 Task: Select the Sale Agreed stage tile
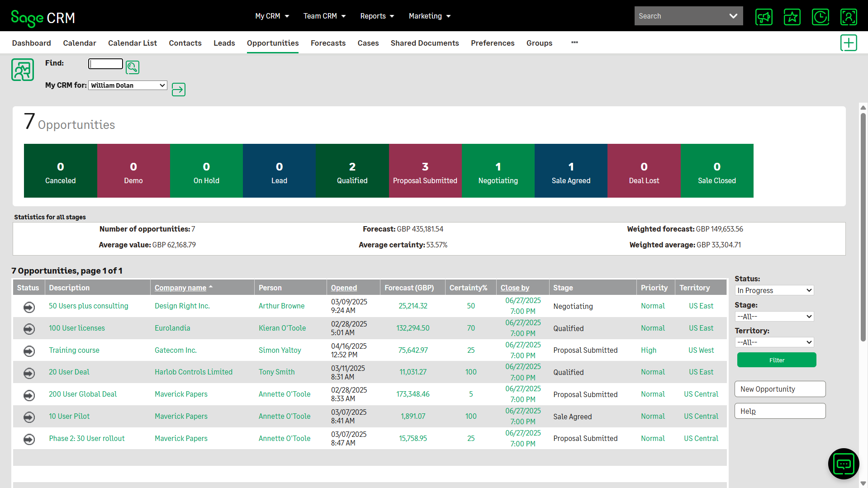coord(571,171)
